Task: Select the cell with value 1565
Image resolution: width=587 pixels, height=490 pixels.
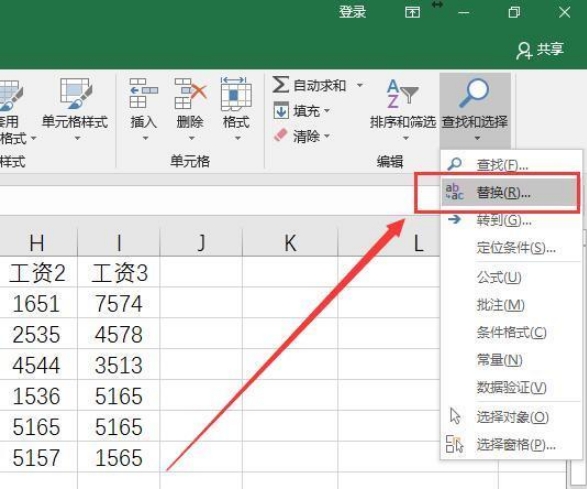Action: [x=119, y=457]
